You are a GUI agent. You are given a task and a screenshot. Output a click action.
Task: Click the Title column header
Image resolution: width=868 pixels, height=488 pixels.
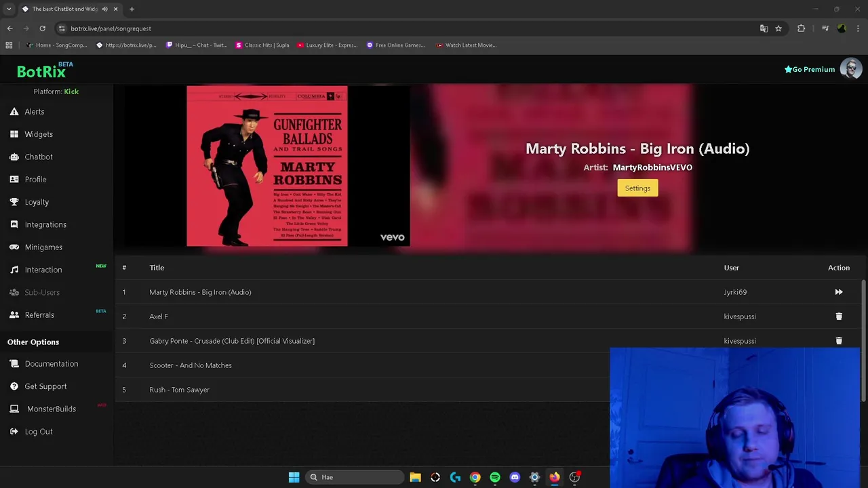click(x=157, y=268)
